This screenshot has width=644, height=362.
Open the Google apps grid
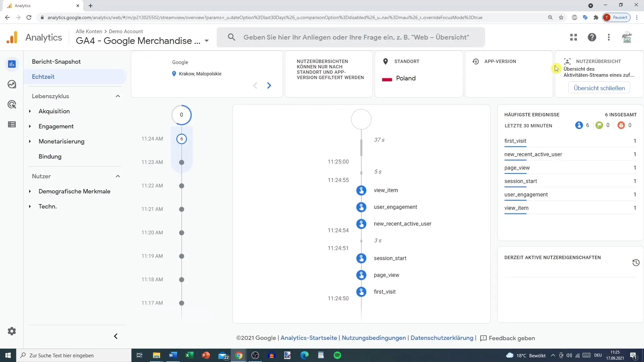(x=574, y=37)
